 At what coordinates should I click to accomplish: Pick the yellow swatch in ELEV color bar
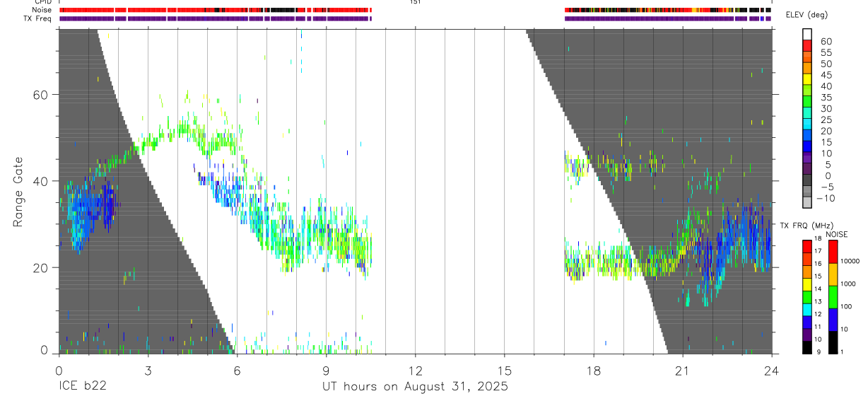[807, 79]
